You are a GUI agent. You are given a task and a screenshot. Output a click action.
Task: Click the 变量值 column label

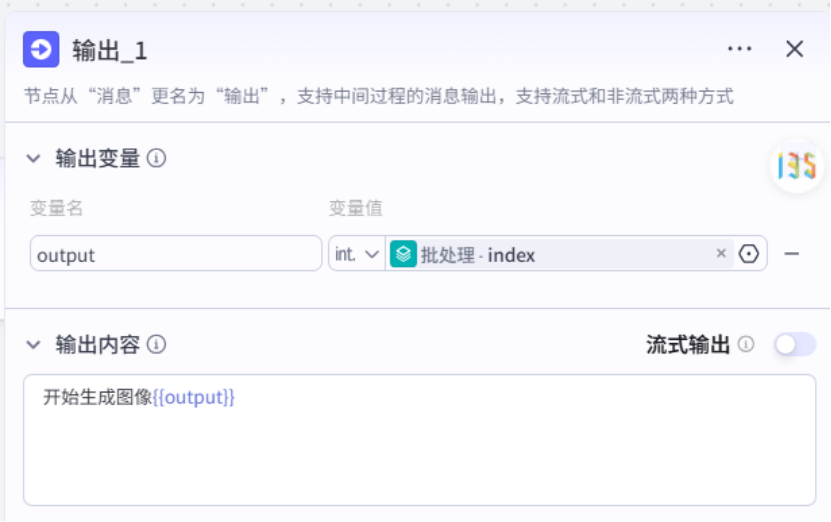pyautogui.click(x=356, y=208)
